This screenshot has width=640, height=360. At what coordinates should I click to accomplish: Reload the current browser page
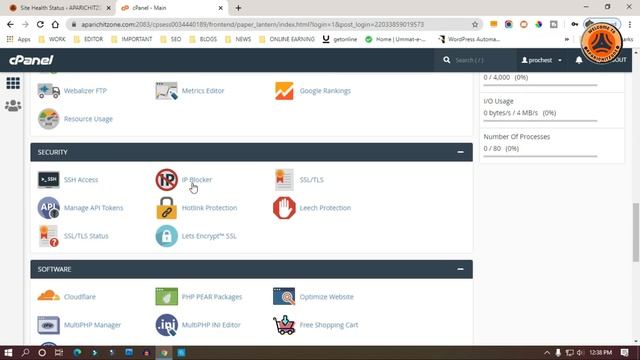[40, 24]
